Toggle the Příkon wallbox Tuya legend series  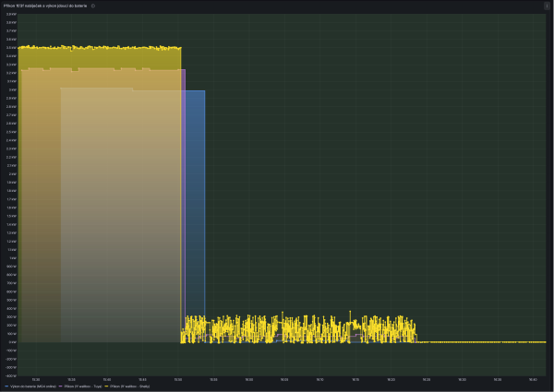click(x=83, y=386)
